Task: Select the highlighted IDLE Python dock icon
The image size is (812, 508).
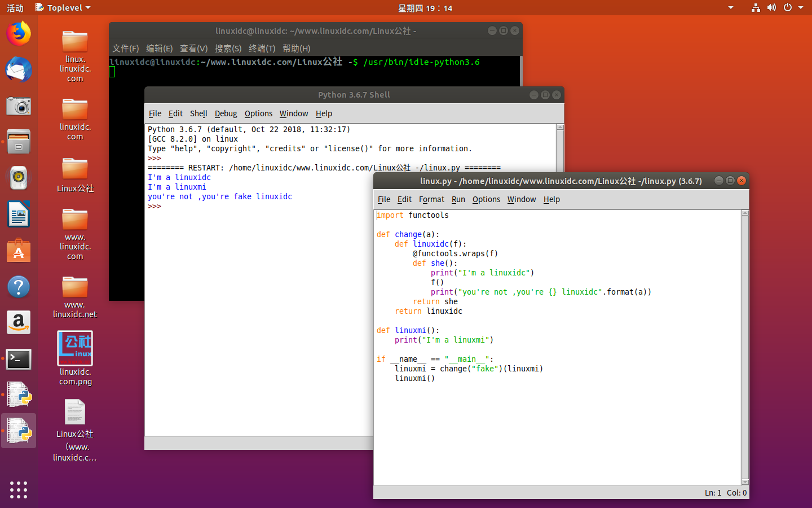Action: [19, 431]
